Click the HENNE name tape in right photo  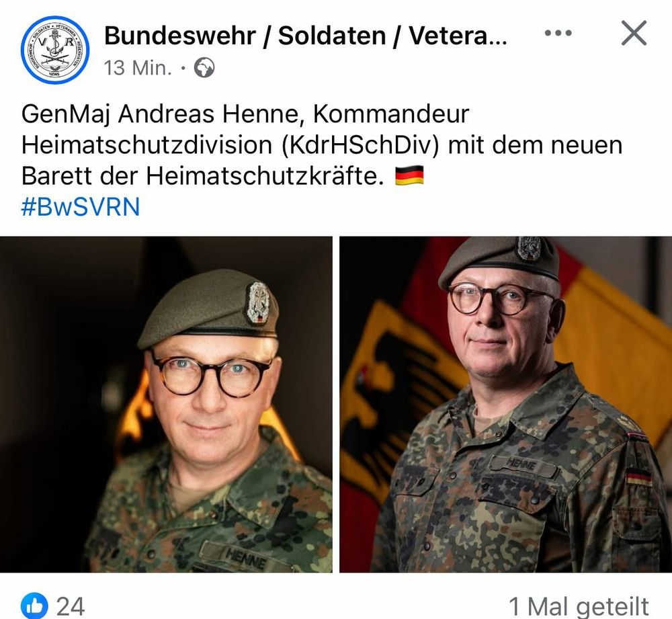(x=522, y=464)
